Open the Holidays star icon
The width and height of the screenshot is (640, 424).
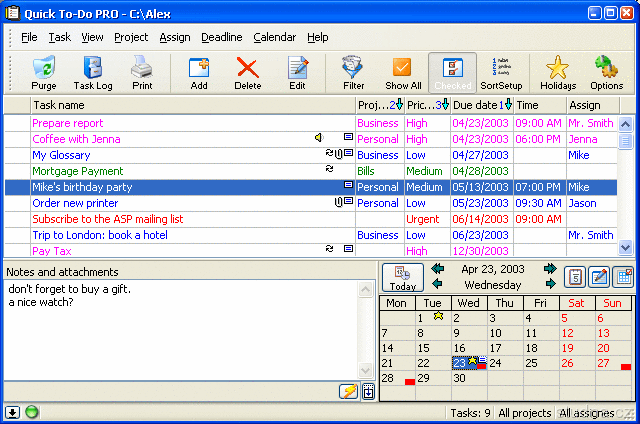(x=558, y=73)
